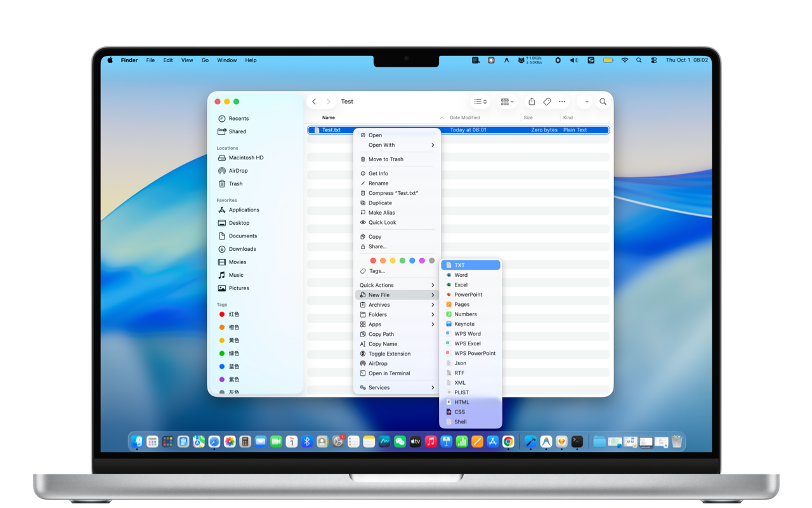The height and width of the screenshot is (508, 812).
Task: Click the chevron dropdown beside search
Action: (x=587, y=102)
